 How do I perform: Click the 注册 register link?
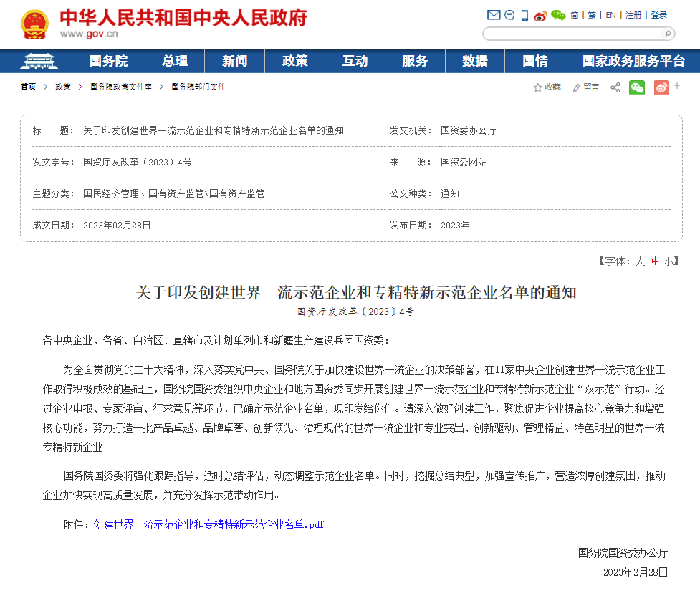tap(633, 15)
